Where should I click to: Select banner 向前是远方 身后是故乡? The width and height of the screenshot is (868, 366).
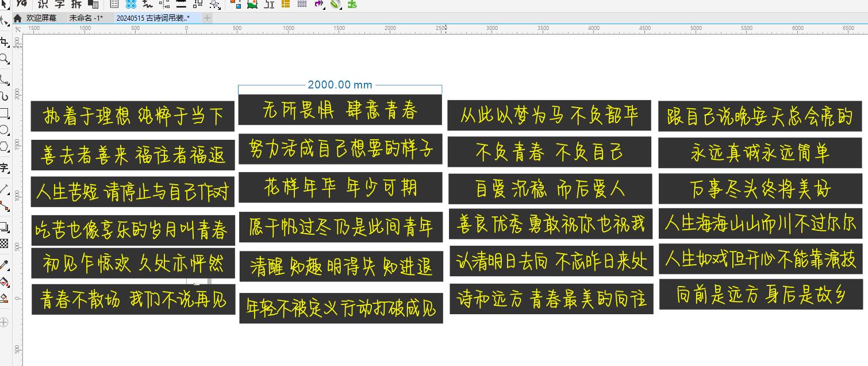(761, 295)
